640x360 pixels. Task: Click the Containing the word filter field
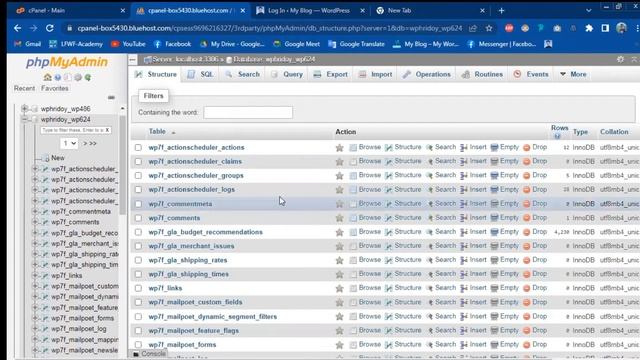248,112
